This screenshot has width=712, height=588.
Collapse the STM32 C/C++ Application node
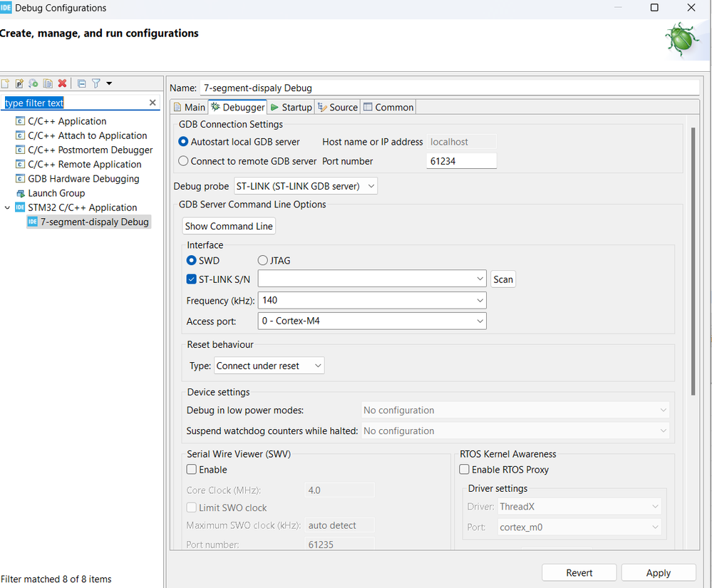7,207
